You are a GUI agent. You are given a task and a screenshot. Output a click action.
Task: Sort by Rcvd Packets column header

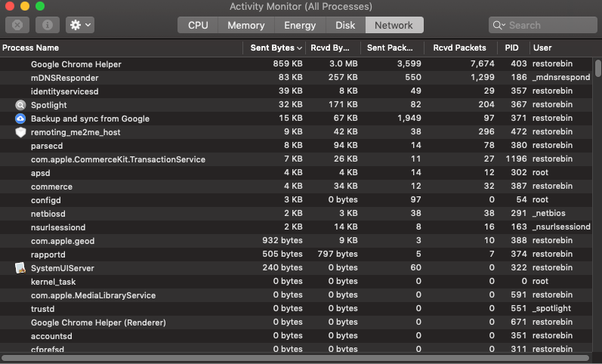pos(460,48)
